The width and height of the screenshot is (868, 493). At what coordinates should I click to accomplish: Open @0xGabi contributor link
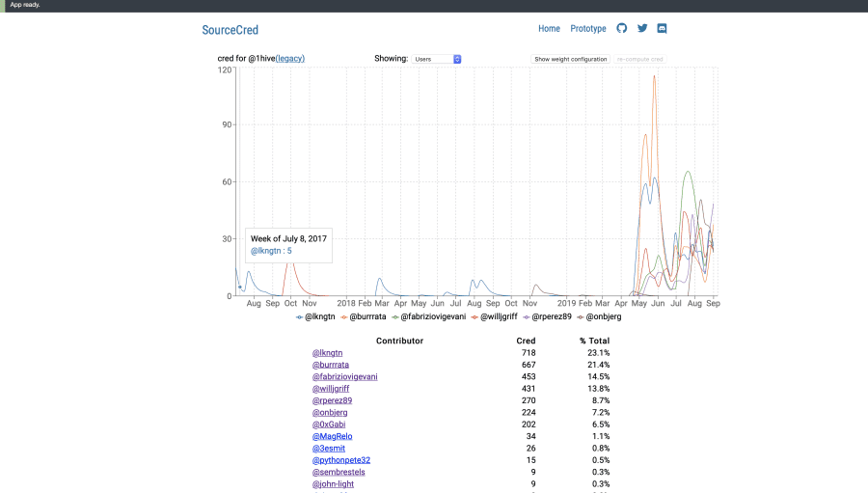coord(329,425)
